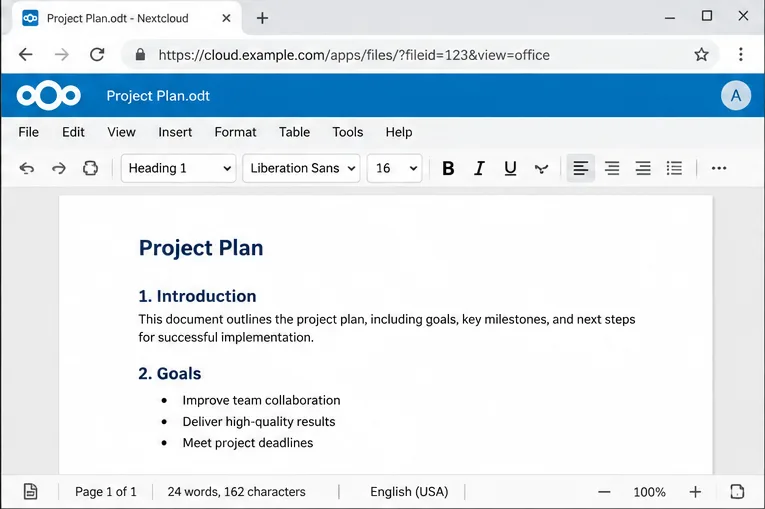Click the introduction paragraph text

387,328
